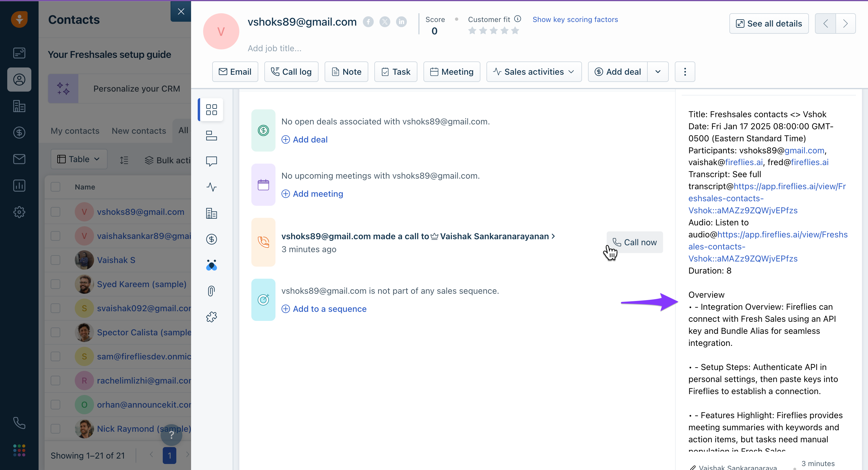This screenshot has height=470, width=868.
Task: Expand the Sales activities dropdown
Action: coord(534,72)
